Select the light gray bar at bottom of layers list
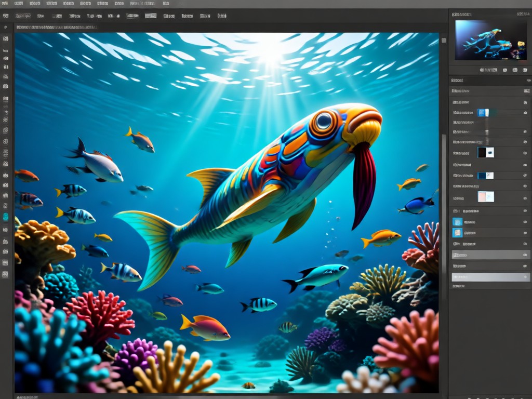532x399 pixels. click(490, 277)
